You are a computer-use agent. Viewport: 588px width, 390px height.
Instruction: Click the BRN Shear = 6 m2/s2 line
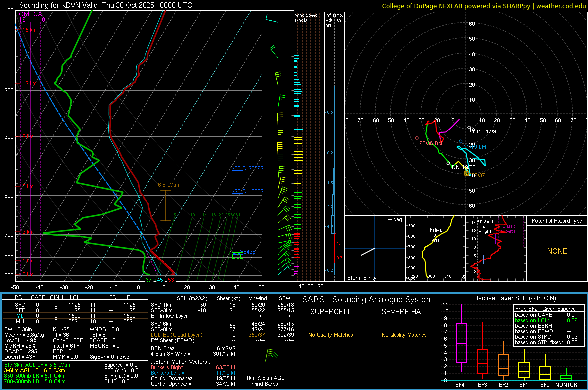point(193,348)
